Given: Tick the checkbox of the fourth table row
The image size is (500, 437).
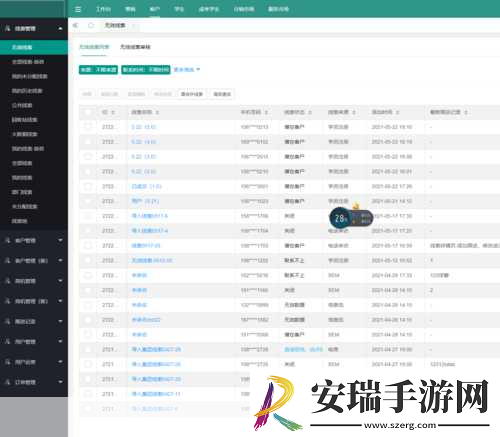Looking at the screenshot, I should pos(88,171).
